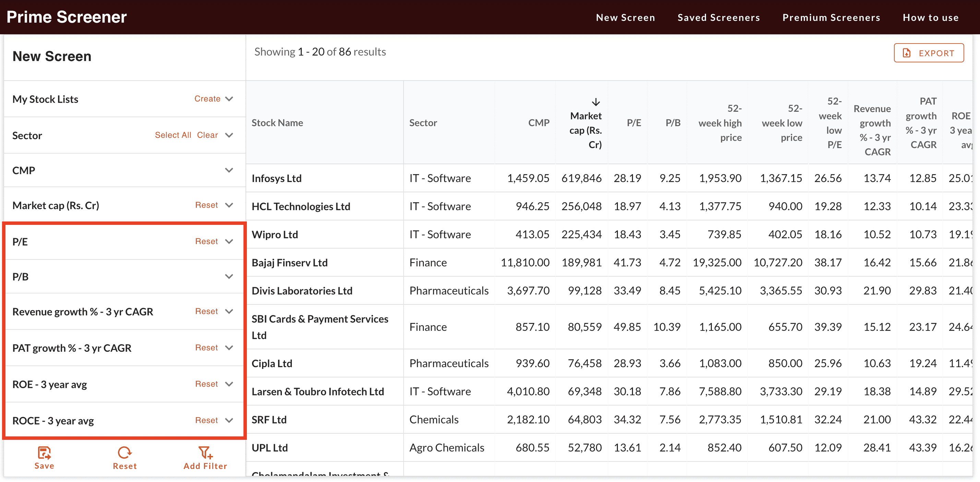Open the Cipla Ltd stock

click(x=272, y=363)
